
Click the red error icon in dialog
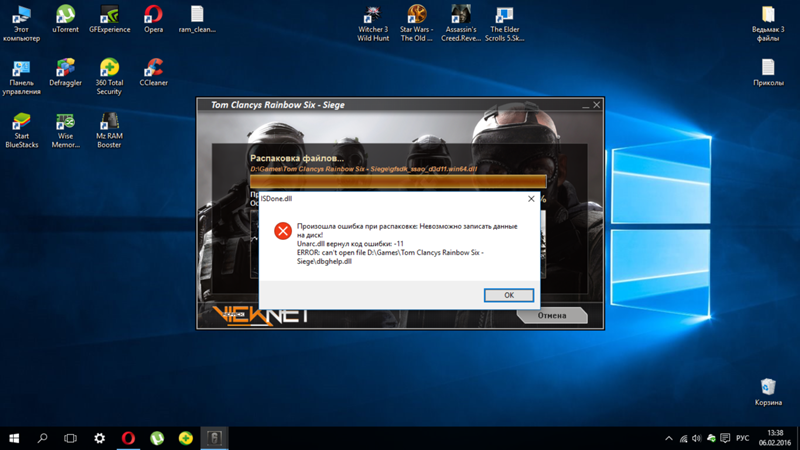[x=283, y=231]
